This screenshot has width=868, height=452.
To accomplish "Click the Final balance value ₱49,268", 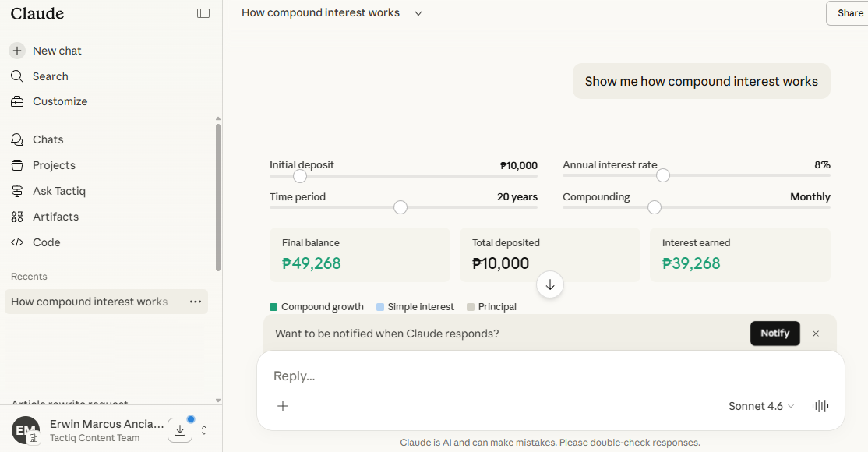I will 311,263.
